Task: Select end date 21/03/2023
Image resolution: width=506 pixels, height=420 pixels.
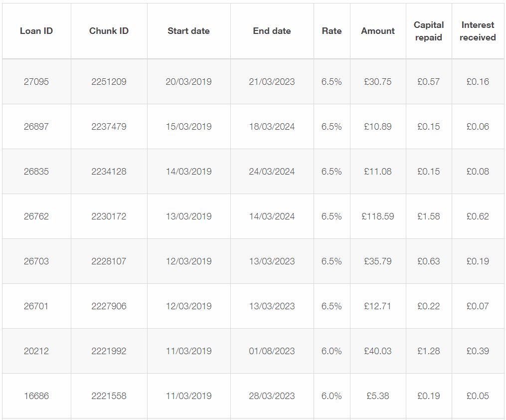Action: pos(272,82)
